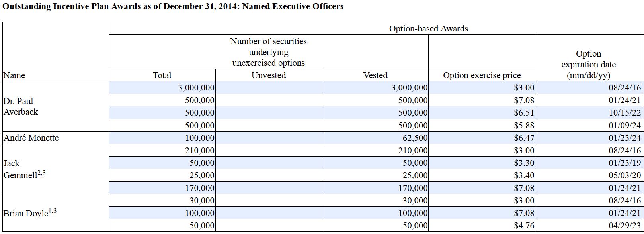
Task: Click the Brian Doyle name cell
Action: (x=30, y=213)
